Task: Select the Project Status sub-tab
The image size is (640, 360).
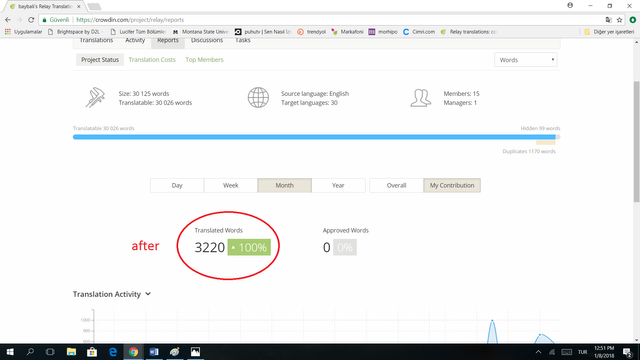Action: (x=100, y=60)
